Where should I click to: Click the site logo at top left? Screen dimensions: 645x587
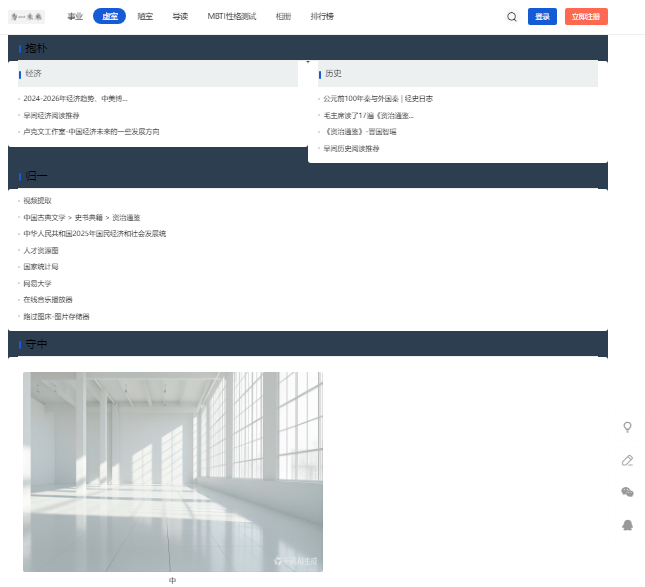(26, 16)
